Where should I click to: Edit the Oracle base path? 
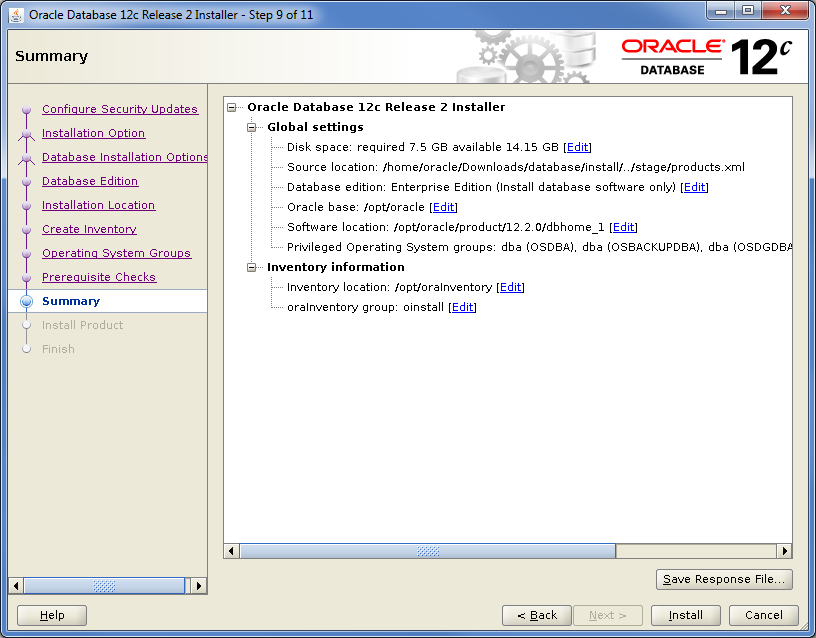443,207
